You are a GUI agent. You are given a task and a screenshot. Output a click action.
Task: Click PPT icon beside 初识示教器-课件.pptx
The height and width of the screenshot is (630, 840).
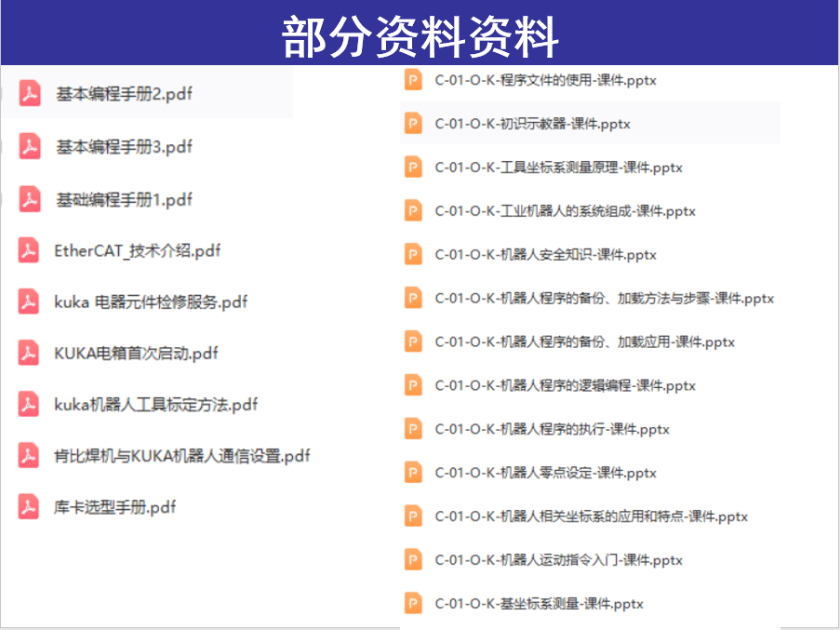[x=413, y=123]
